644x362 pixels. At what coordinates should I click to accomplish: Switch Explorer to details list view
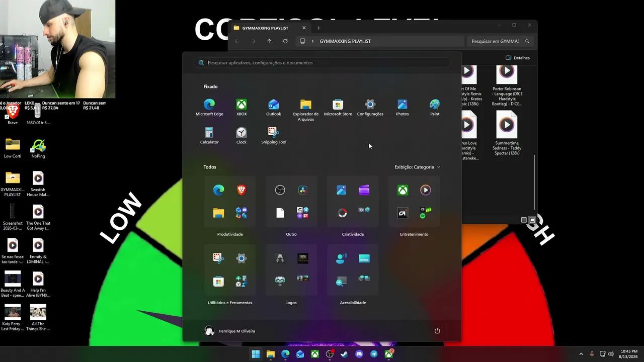coord(524,220)
